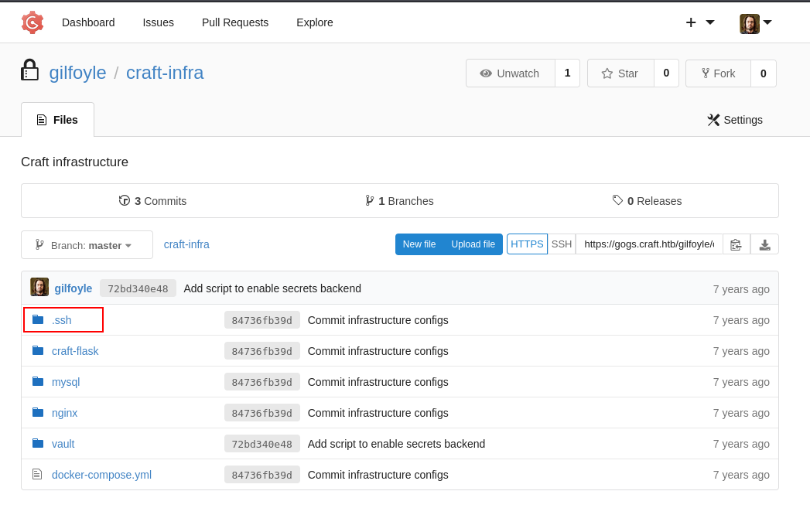Viewport: 810px width, 532px height.
Task: Star the repository
Action: tap(620, 73)
